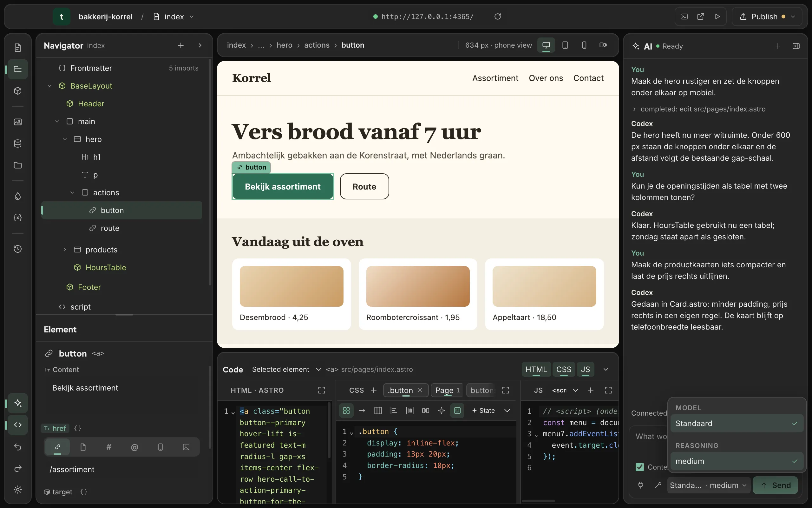812x508 pixels.
Task: Click the Desembrood product image
Action: 291,286
